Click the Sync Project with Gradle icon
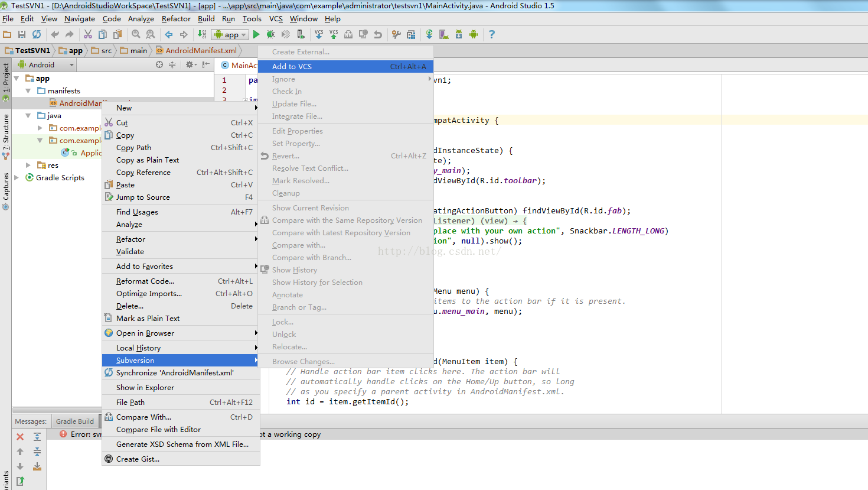The width and height of the screenshot is (868, 490). tap(429, 34)
